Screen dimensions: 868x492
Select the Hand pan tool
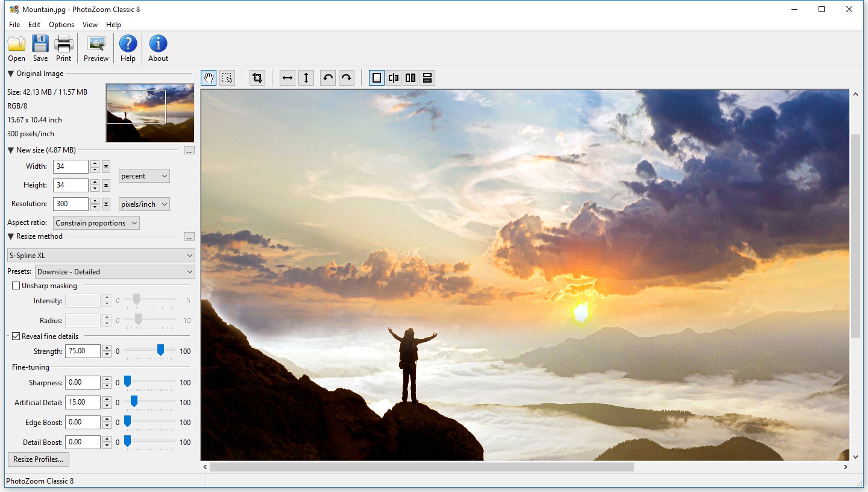click(208, 77)
